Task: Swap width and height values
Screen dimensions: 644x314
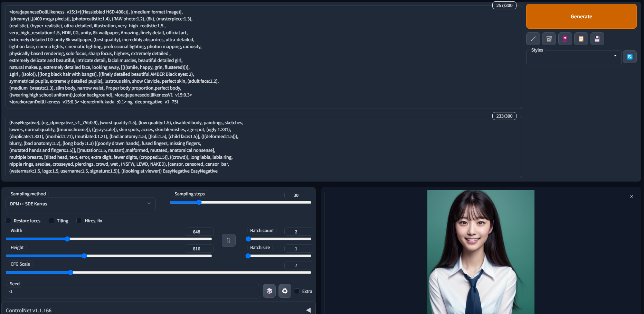Action: tap(228, 240)
